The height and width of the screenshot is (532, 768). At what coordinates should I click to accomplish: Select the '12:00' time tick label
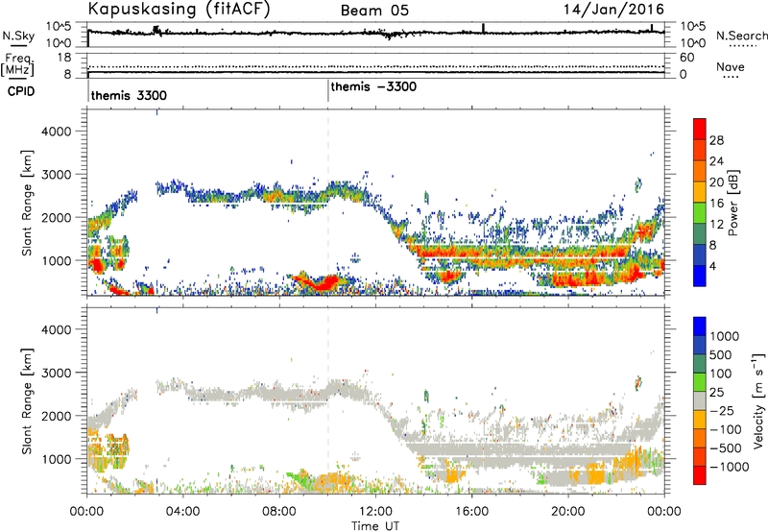(375, 512)
